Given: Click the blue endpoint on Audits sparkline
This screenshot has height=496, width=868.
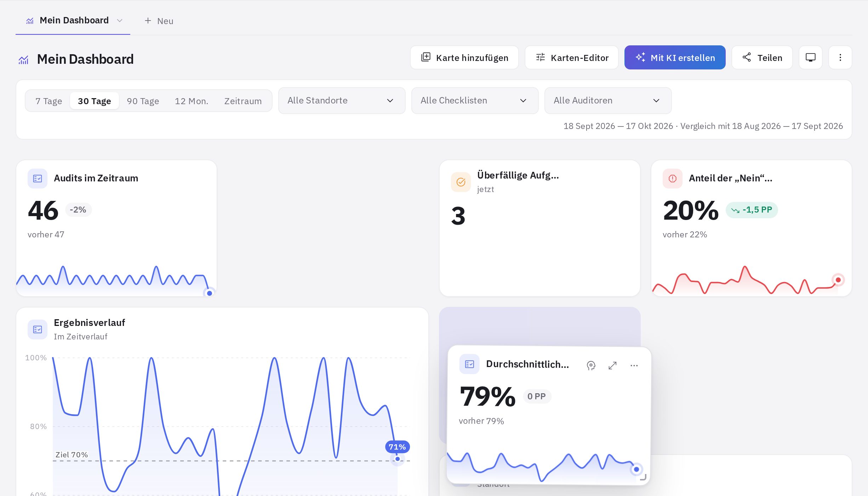Looking at the screenshot, I should [x=210, y=293].
